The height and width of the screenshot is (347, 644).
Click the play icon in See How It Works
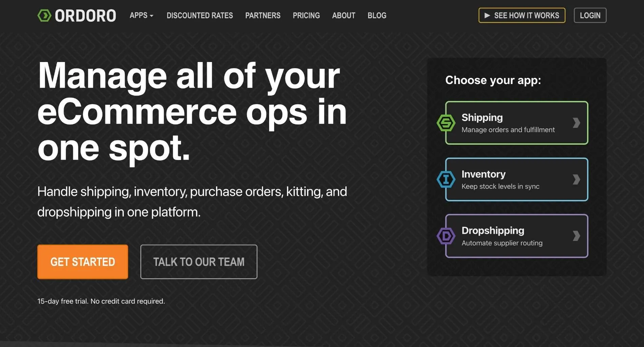[x=487, y=15]
